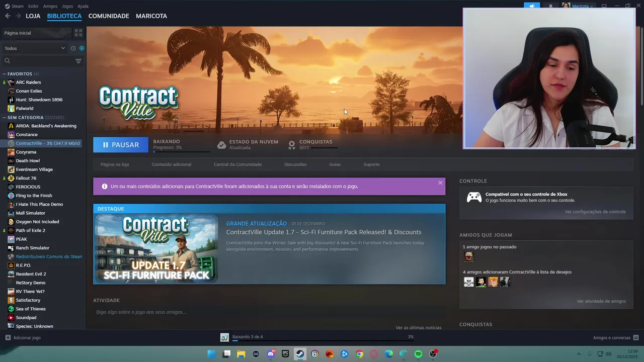Open Ver atividade de amigos link
The width and height of the screenshot is (644, 362).
point(601,301)
